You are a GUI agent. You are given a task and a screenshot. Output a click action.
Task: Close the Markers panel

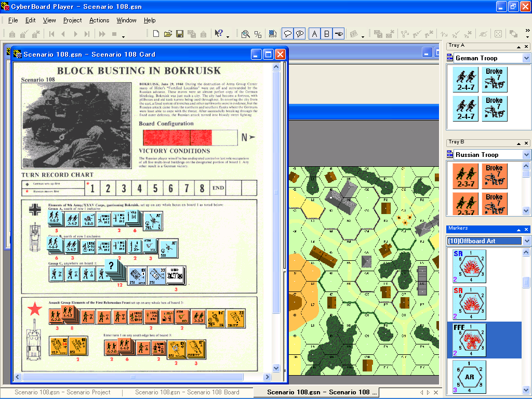click(x=526, y=230)
